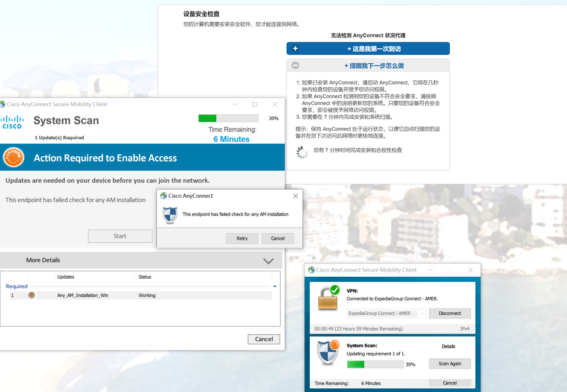567x392 pixels.
Task: Open Details for System Scan
Action: (x=448, y=347)
